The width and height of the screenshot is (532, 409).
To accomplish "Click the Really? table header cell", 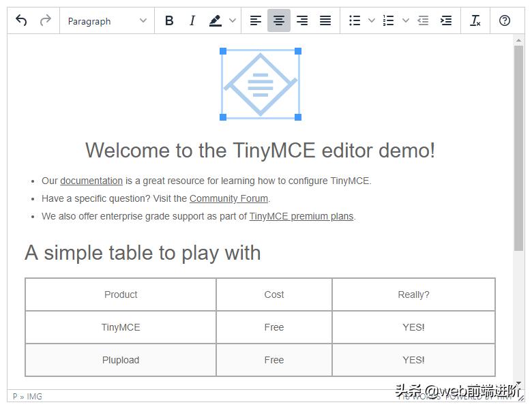I will coord(413,294).
